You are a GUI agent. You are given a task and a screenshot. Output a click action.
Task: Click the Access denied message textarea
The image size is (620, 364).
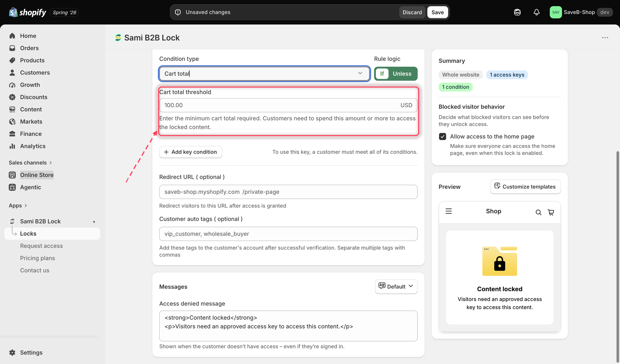(x=288, y=326)
